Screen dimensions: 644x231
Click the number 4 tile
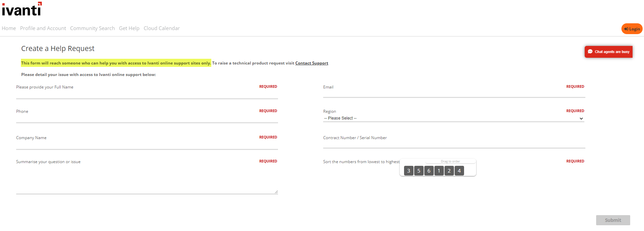pyautogui.click(x=459, y=171)
